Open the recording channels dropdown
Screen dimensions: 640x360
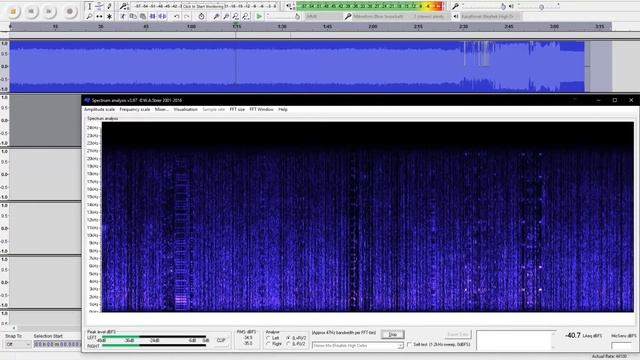[x=430, y=16]
